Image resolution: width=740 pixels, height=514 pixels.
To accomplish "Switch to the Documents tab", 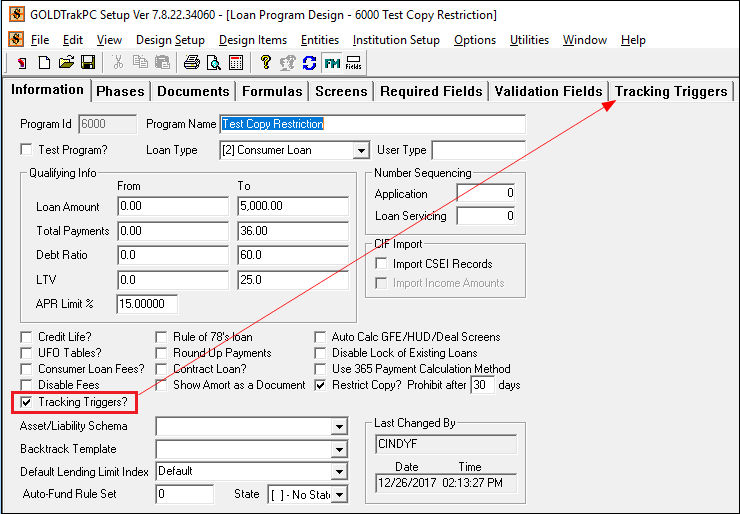I will tap(193, 91).
